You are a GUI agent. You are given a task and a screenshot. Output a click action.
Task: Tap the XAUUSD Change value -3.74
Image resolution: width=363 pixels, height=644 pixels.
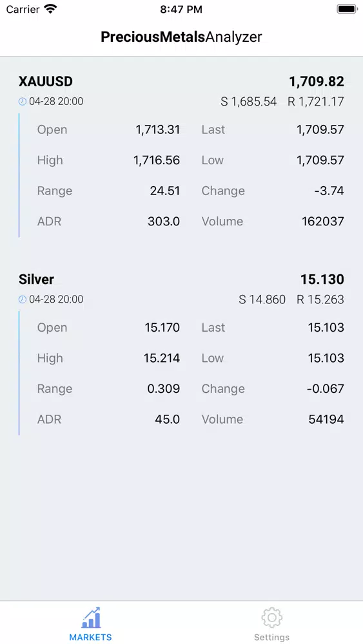pyautogui.click(x=328, y=191)
